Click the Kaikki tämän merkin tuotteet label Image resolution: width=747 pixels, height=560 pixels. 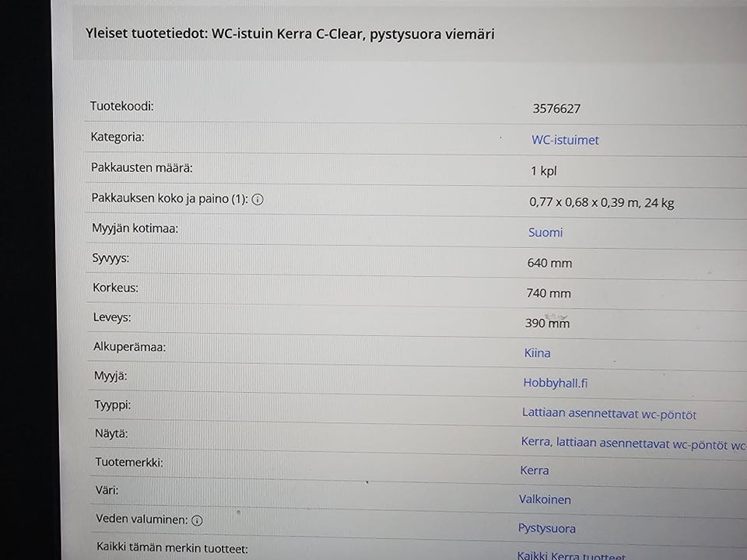pos(172,548)
